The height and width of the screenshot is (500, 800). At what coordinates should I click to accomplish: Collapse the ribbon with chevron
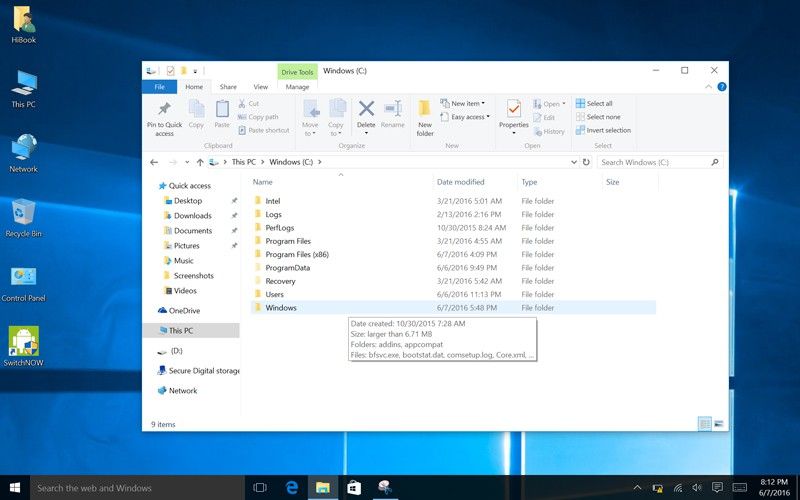click(x=708, y=87)
